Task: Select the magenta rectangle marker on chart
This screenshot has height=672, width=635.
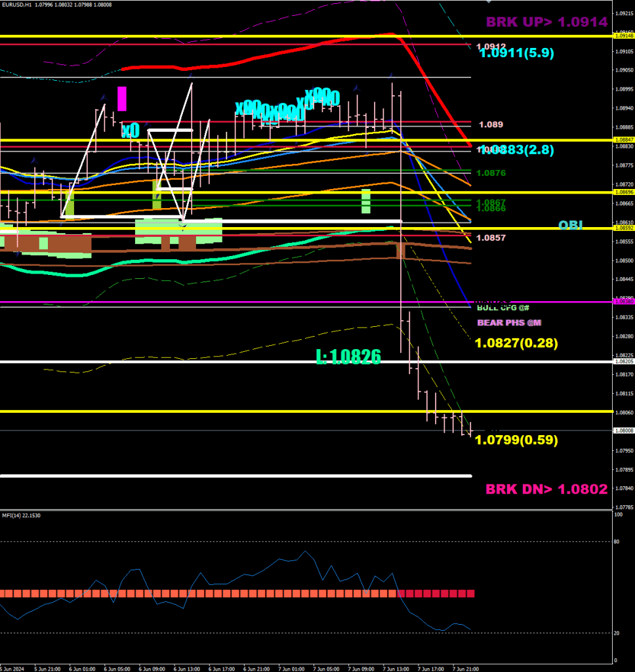Action: tap(121, 98)
